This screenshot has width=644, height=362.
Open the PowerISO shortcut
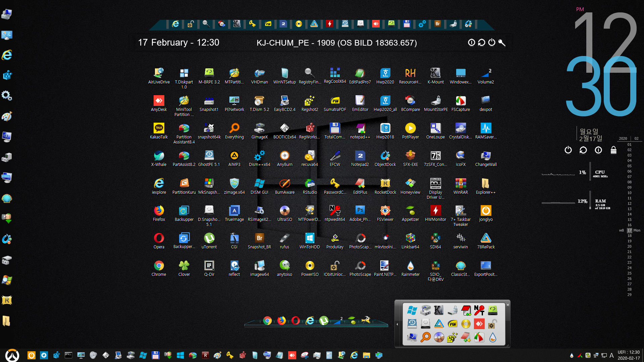(310, 268)
